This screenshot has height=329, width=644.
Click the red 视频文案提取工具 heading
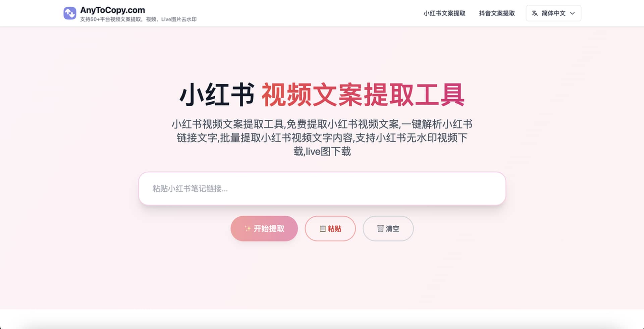tap(363, 95)
